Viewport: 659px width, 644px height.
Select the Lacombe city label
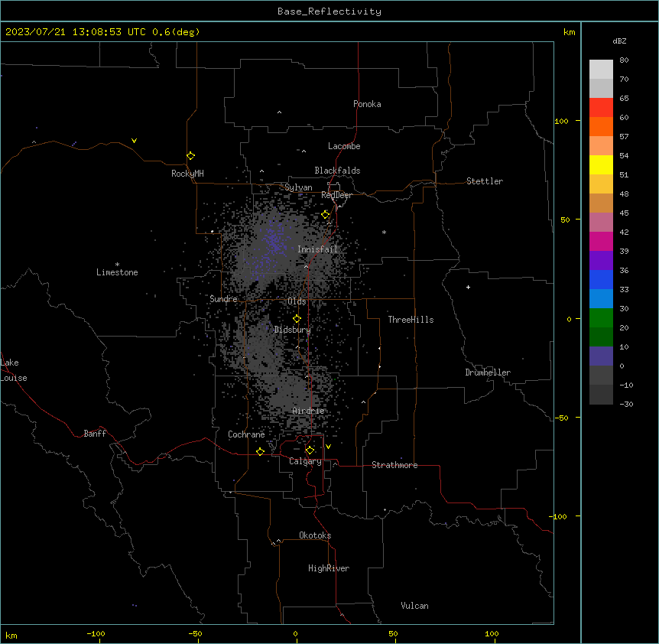coord(344,146)
